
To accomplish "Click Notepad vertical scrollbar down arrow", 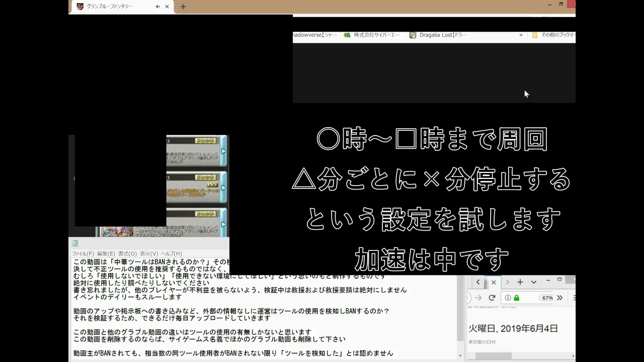I will point(460,355).
